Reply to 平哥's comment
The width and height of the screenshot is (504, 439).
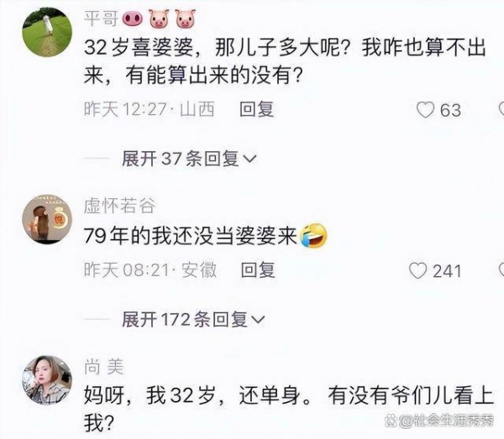[x=257, y=109]
